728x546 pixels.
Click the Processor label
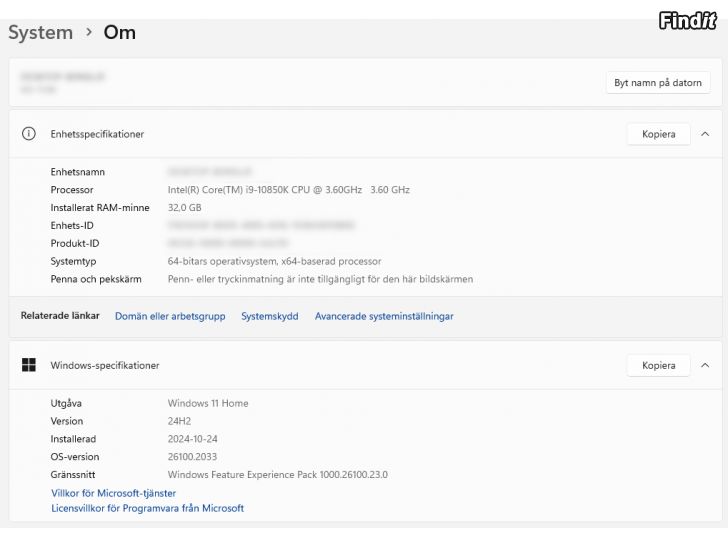[x=72, y=190]
